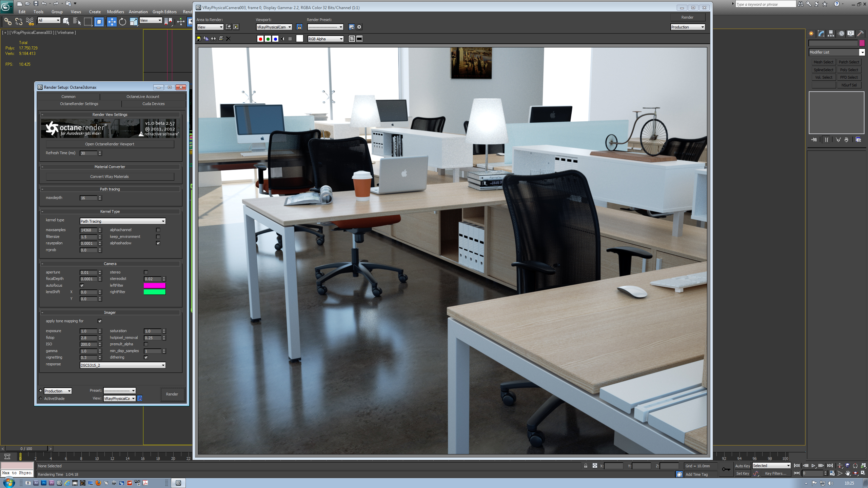
Task: Toggle the Set Key mode key icon
Action: (x=726, y=470)
